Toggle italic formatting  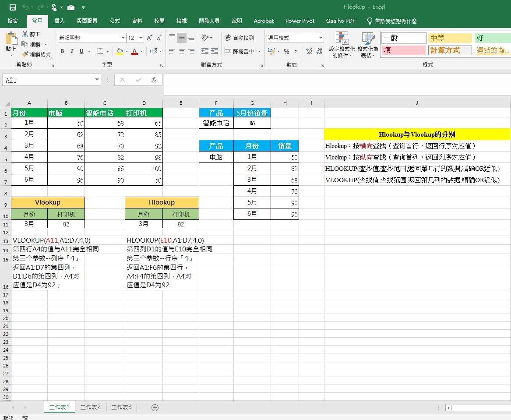(72, 51)
